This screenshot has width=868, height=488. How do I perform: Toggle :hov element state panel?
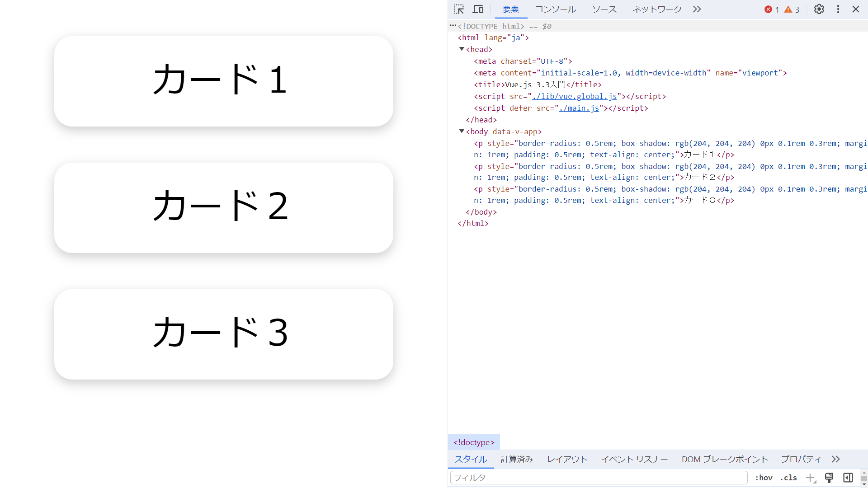pyautogui.click(x=764, y=478)
